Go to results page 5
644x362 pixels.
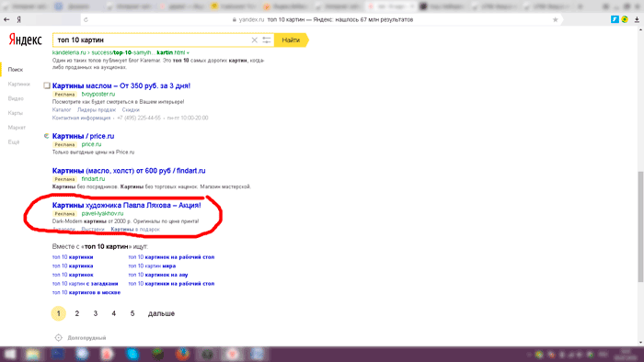132,313
